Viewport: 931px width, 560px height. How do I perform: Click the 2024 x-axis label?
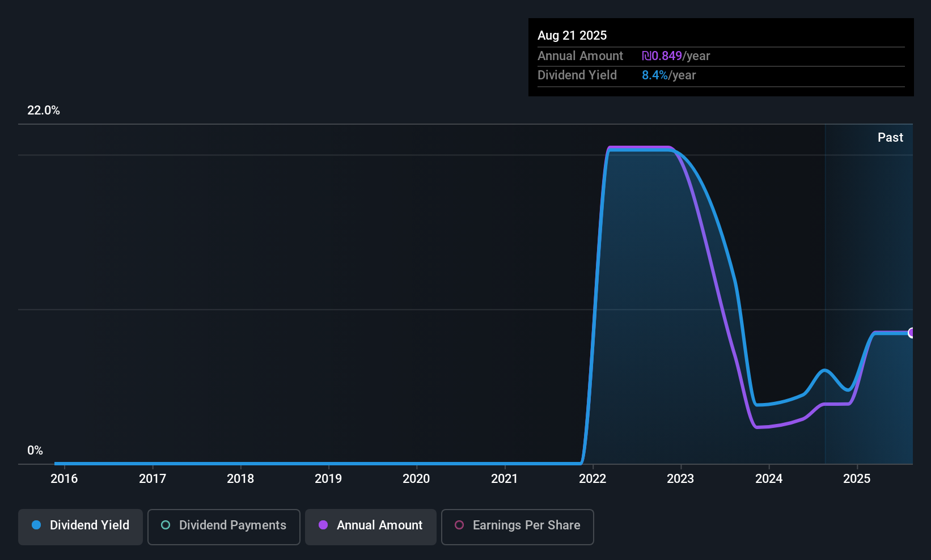(769, 479)
